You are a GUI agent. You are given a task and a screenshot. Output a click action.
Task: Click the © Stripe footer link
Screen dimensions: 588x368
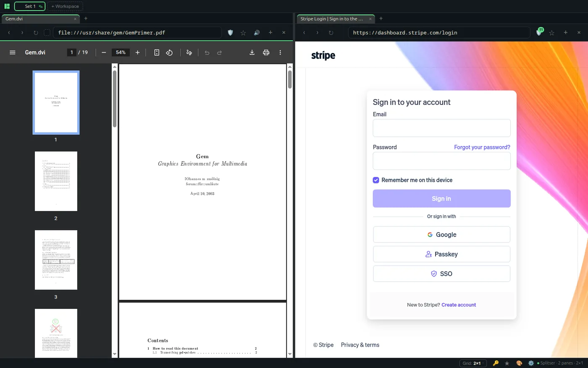[x=323, y=345]
